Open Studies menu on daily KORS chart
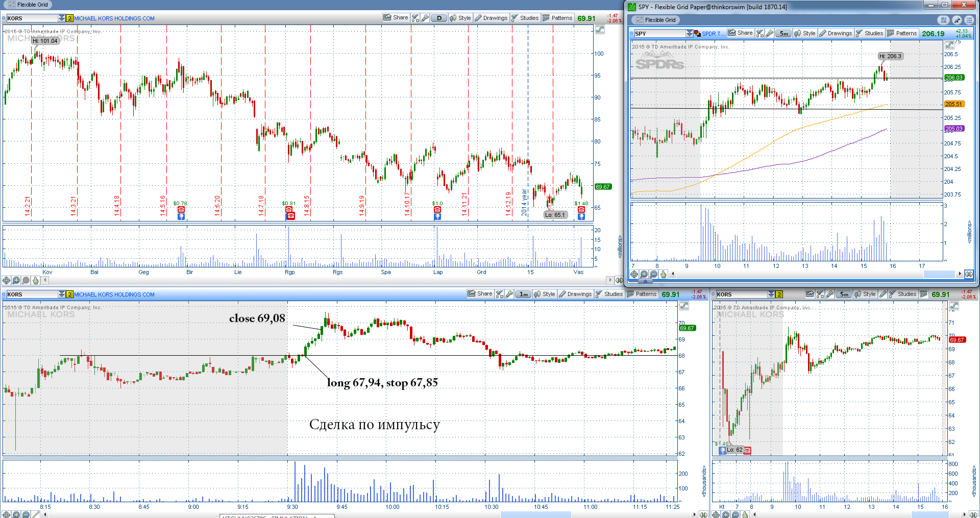Image resolution: width=980 pixels, height=518 pixels. click(x=525, y=18)
